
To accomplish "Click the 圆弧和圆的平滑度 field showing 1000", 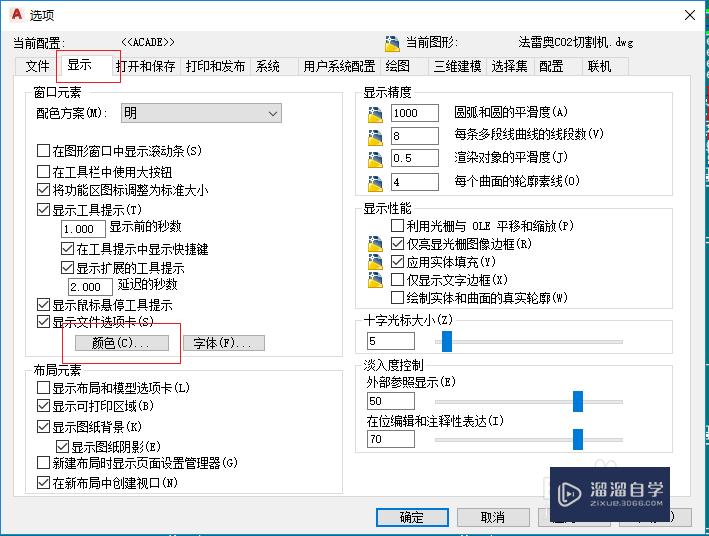I will point(415,113).
